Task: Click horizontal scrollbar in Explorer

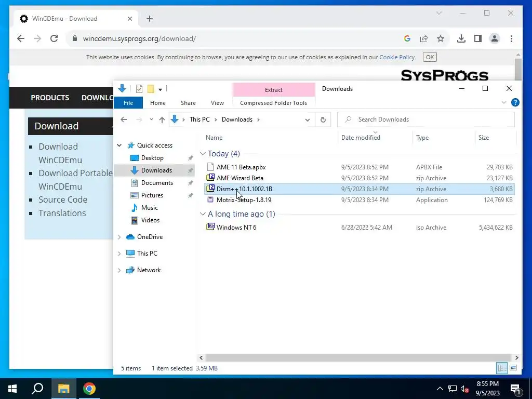Action: 358,357
